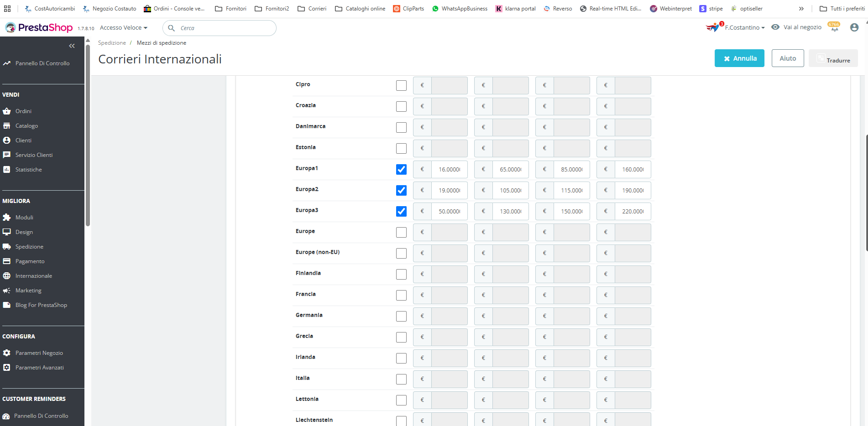
Task: Open the Mezzi di spedizione breadcrumb
Action: tap(162, 43)
